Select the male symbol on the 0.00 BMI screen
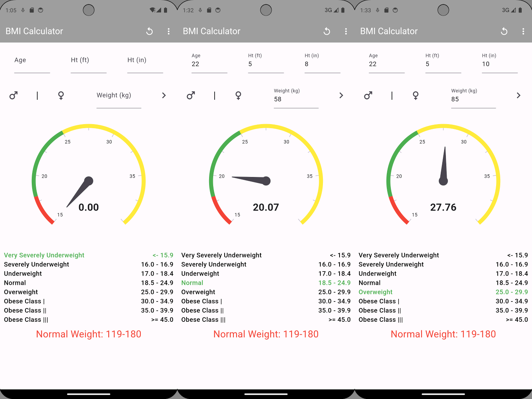532x399 pixels. click(x=14, y=96)
